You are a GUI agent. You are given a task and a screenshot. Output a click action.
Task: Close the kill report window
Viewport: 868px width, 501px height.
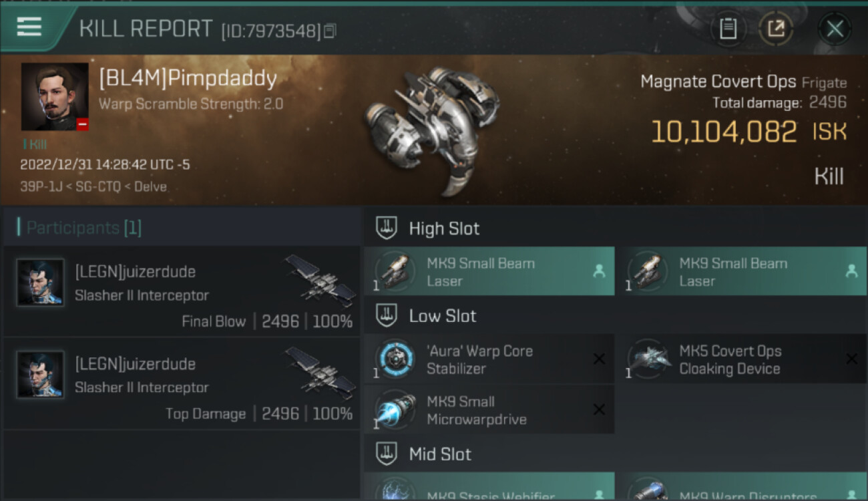pos(835,29)
